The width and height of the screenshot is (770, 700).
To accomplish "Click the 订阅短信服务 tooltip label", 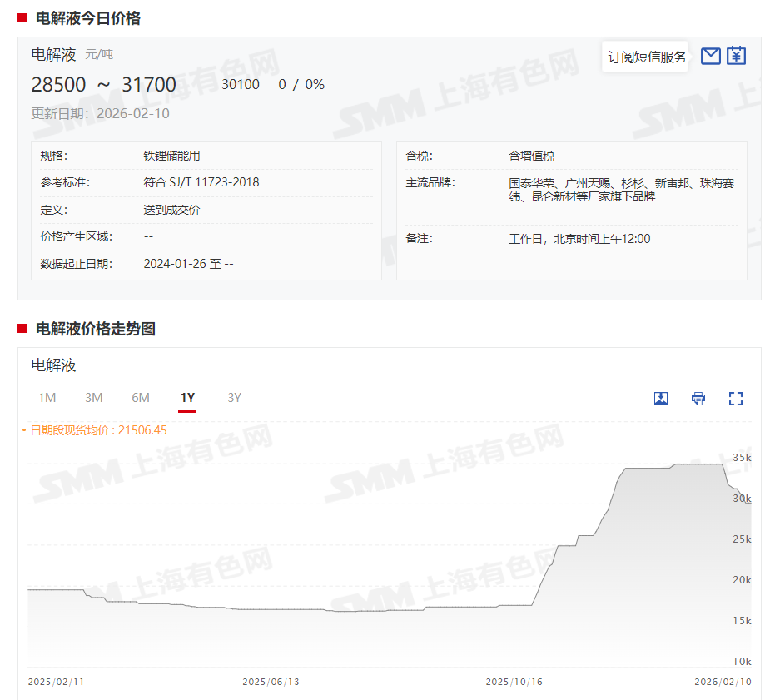I will (x=647, y=57).
